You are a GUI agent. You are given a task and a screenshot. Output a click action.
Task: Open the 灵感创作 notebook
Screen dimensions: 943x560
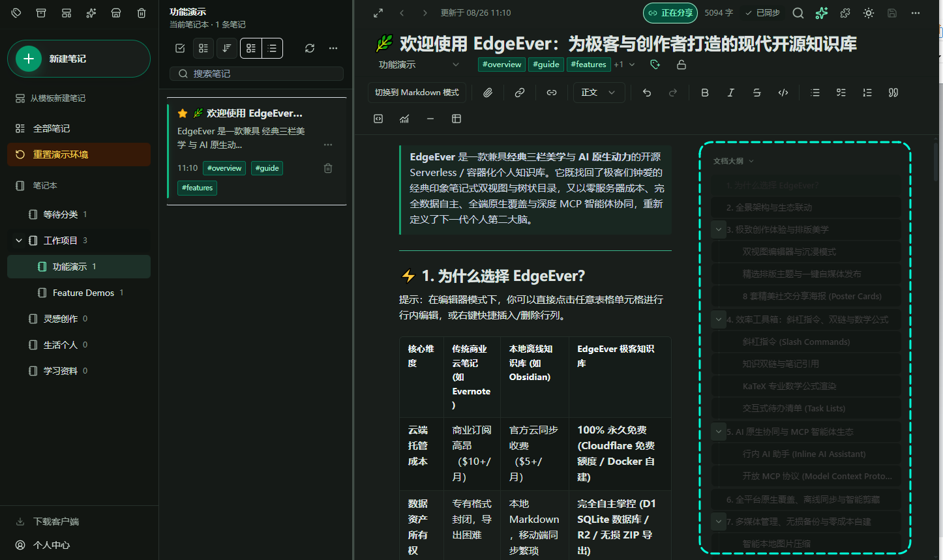79,319
